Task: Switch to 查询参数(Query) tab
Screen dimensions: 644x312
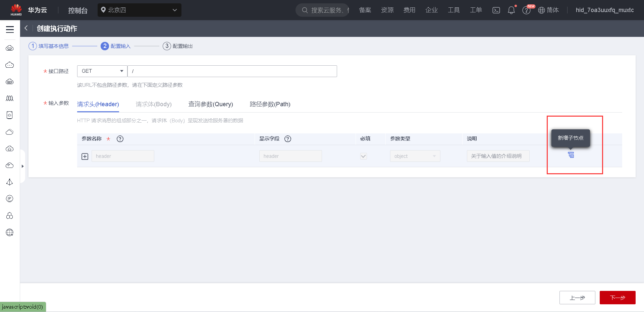Action: pos(211,104)
